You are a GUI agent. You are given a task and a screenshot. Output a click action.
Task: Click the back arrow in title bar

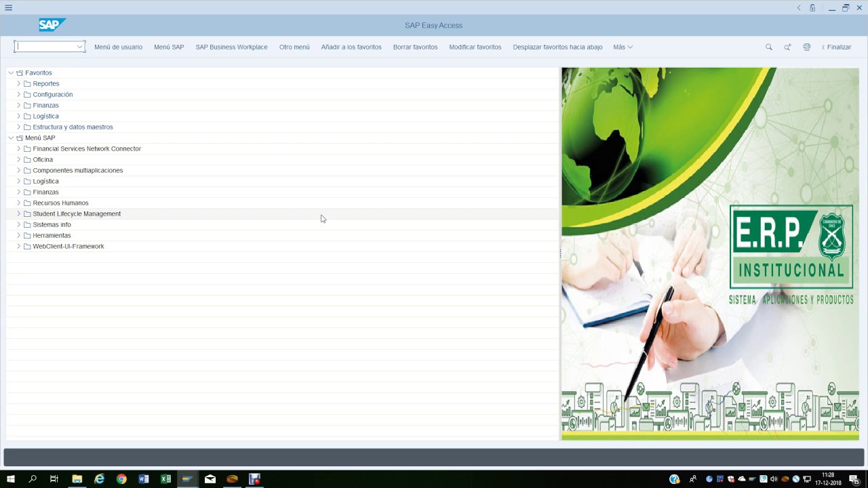pyautogui.click(x=799, y=7)
